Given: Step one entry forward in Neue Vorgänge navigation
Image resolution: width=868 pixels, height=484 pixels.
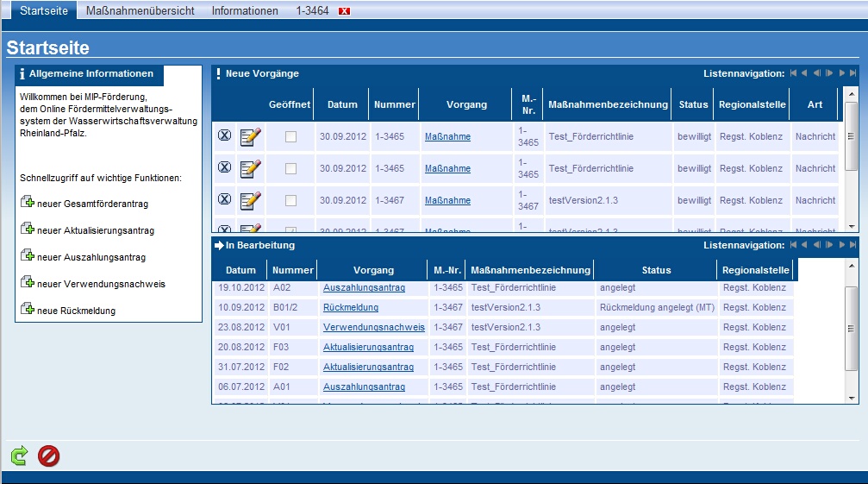Looking at the screenshot, I should (x=828, y=73).
